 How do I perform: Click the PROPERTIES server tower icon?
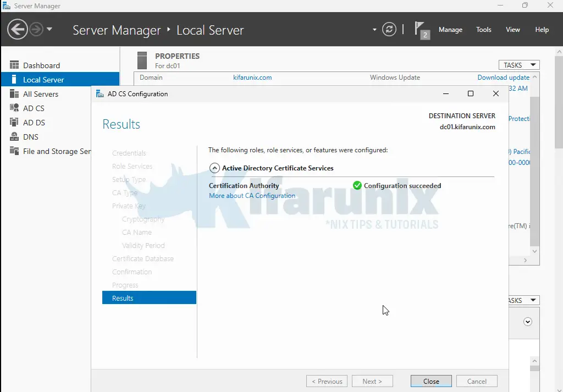coord(142,60)
